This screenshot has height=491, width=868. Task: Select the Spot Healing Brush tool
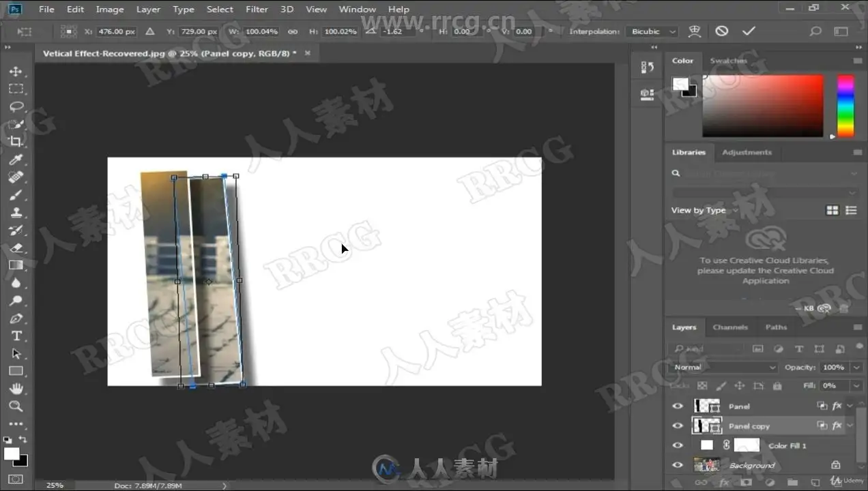[16, 177]
